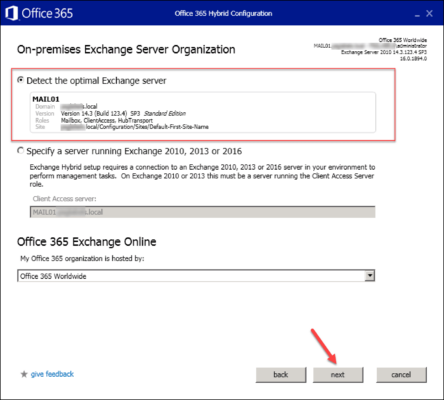Viewport: 444px width, 400px height.
Task: Click the Version 14.3 (Build 123.4) text
Action: click(94, 113)
